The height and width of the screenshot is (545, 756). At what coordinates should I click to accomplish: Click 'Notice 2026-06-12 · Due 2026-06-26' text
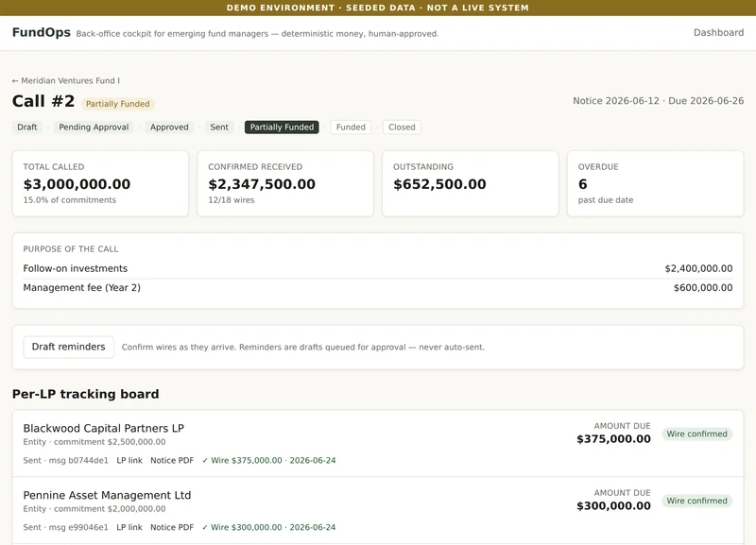pyautogui.click(x=658, y=101)
